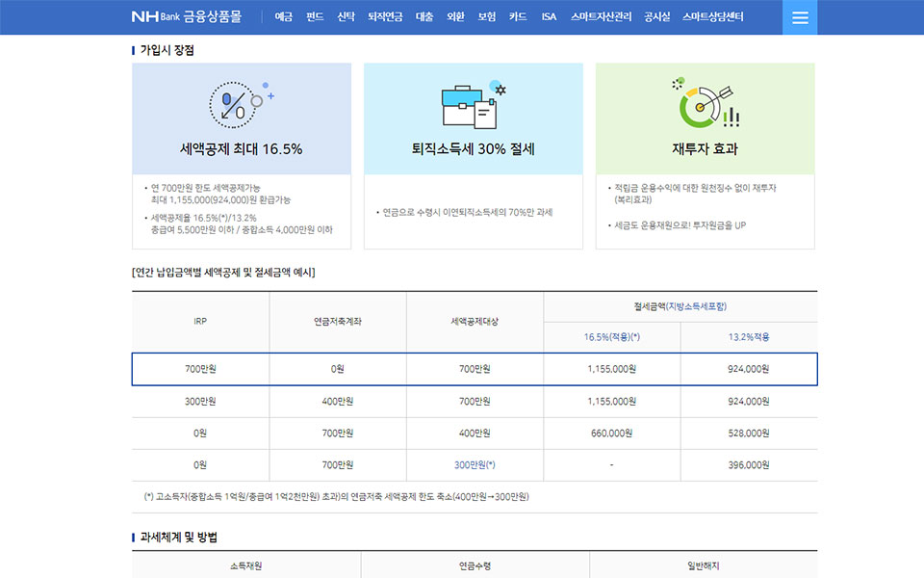
Task: Open the 보험 menu
Action: (487, 16)
